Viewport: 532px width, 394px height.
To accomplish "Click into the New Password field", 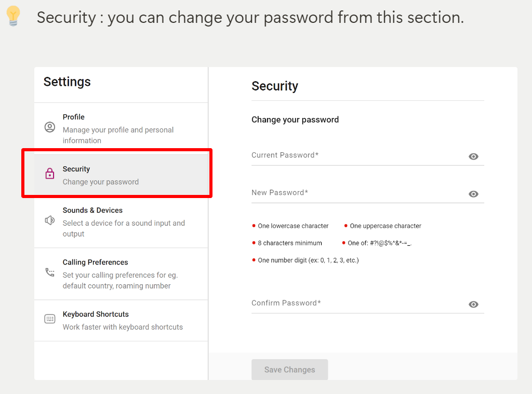I will [359, 193].
